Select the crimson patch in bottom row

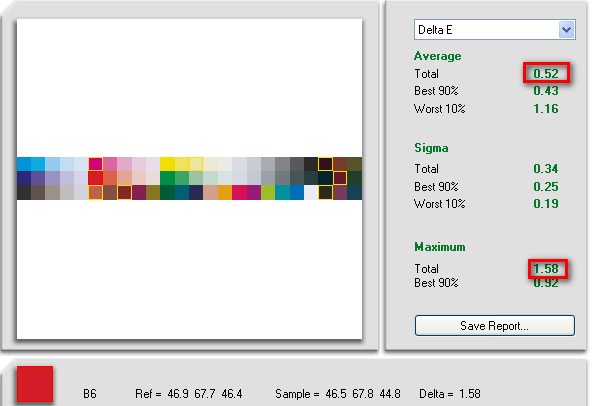click(x=239, y=192)
